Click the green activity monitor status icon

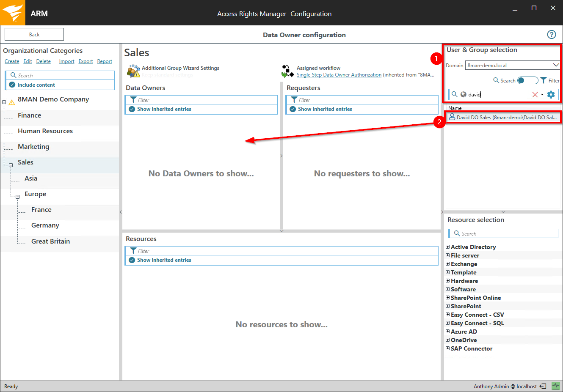[555, 386]
